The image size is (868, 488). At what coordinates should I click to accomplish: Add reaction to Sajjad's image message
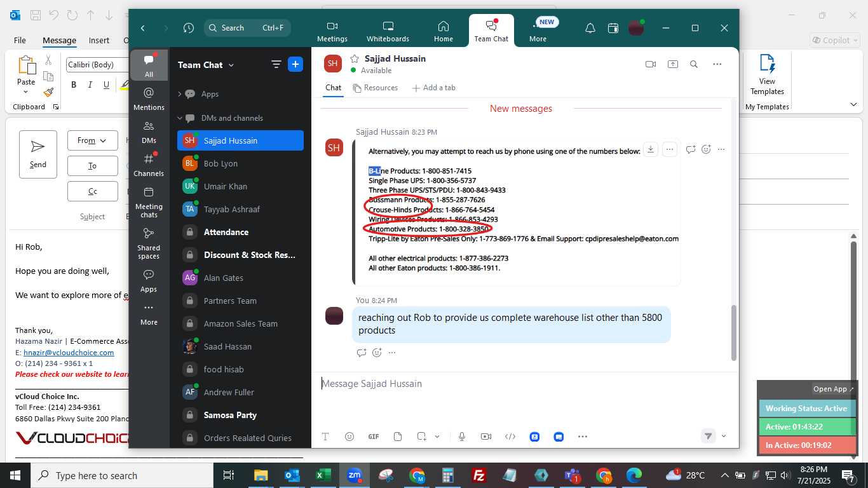[x=706, y=149]
